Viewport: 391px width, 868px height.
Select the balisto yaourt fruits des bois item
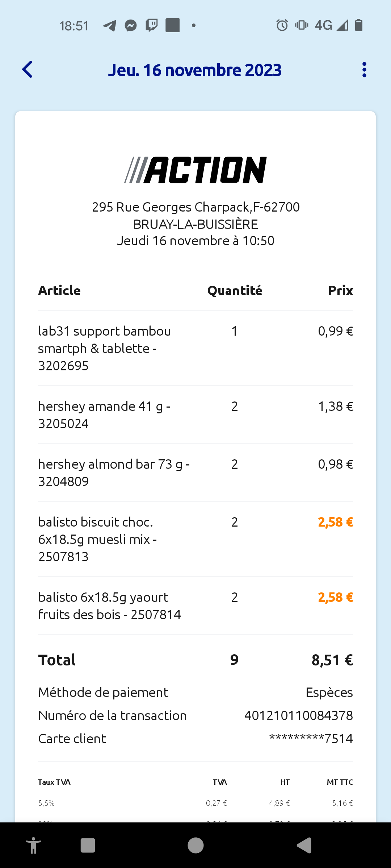pyautogui.click(x=195, y=606)
